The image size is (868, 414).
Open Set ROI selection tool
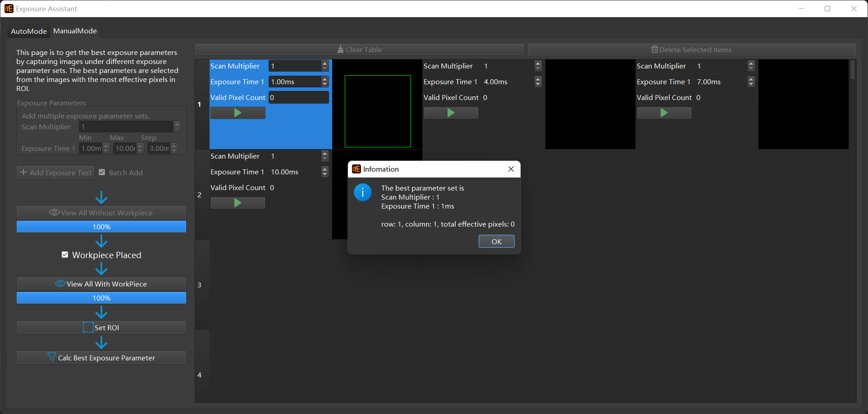[101, 328]
